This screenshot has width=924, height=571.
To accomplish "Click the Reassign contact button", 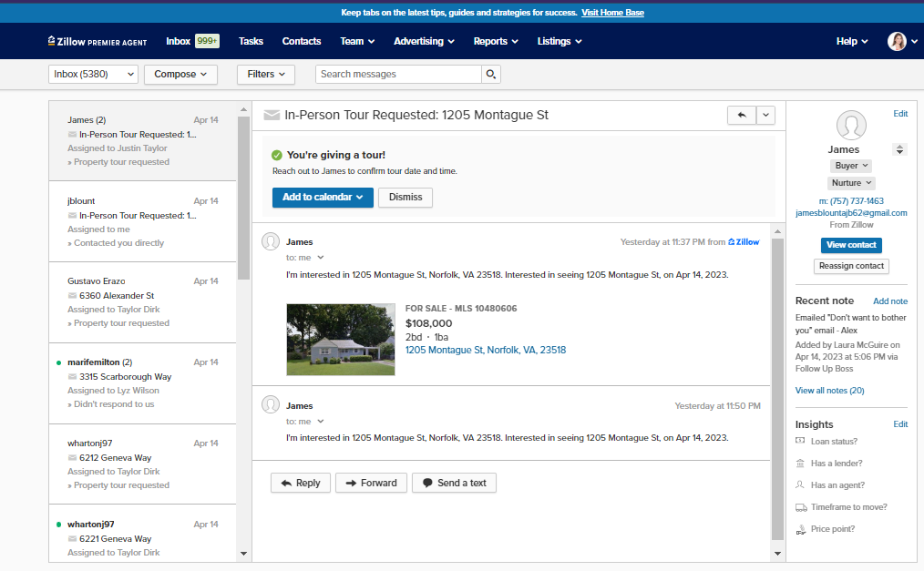I will point(851,266).
